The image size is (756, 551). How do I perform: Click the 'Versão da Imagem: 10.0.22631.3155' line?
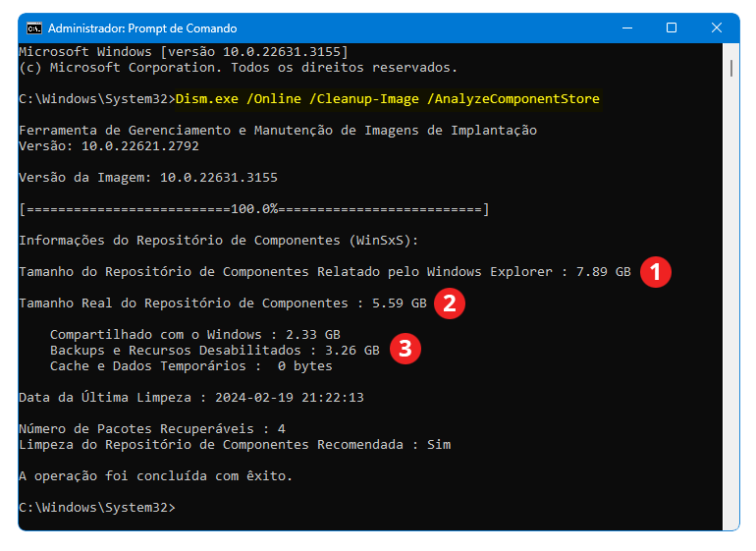pos(148,178)
